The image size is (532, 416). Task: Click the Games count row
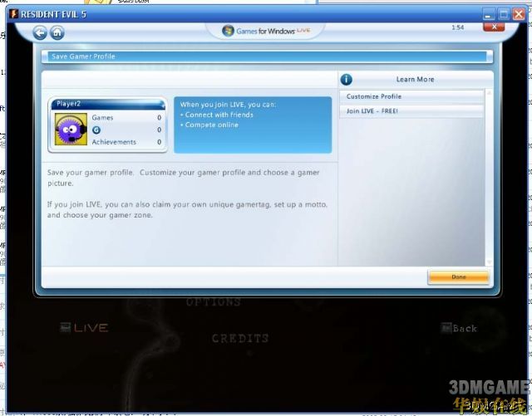click(126, 118)
